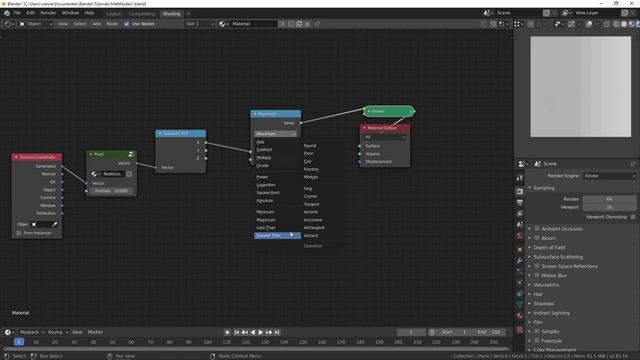Toggle the Use Nodes checkbox
Viewport: 640px width, 360px height.
pyautogui.click(x=127, y=24)
